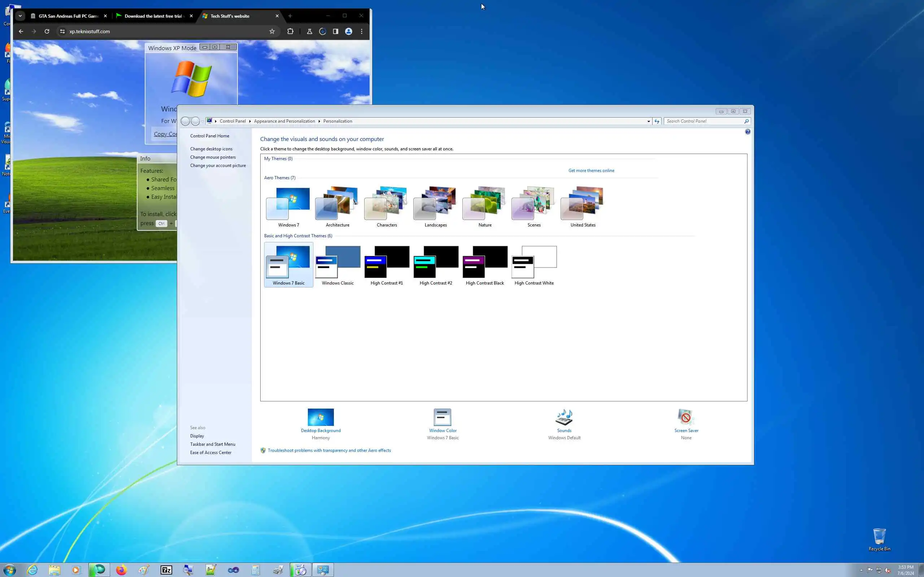Switch to Download latest free trial tab

[x=153, y=16]
